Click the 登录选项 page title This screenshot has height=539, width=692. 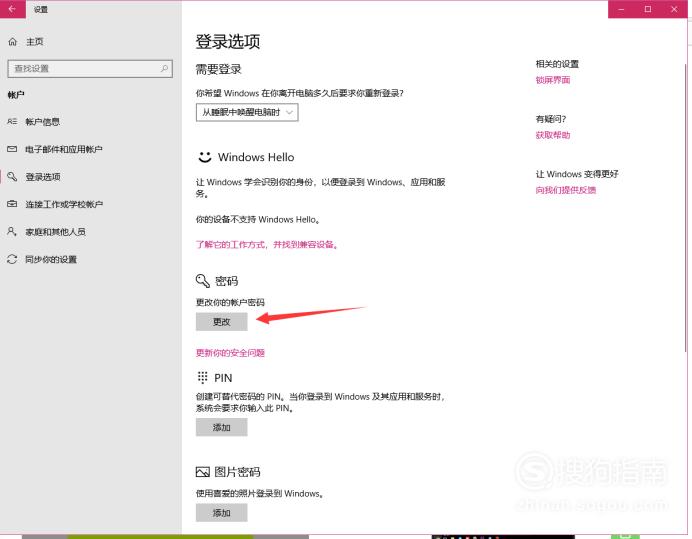pyautogui.click(x=228, y=41)
